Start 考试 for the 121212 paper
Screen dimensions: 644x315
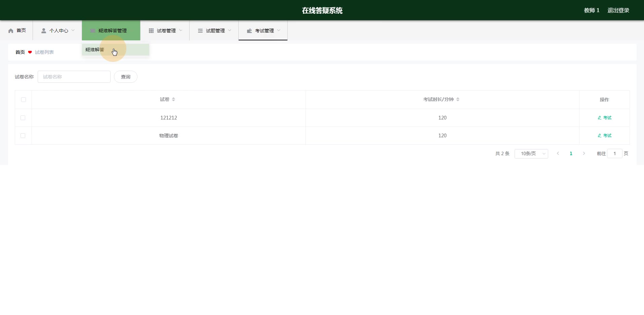click(605, 118)
